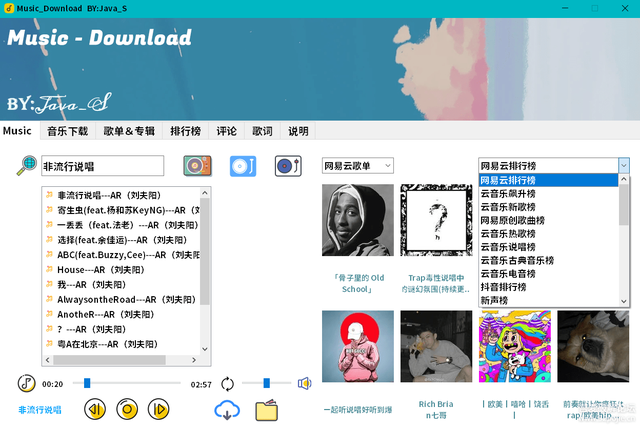This screenshot has height=427, width=640.
Task: Open the Rich Brian playlist thumbnail
Action: pyautogui.click(x=436, y=346)
